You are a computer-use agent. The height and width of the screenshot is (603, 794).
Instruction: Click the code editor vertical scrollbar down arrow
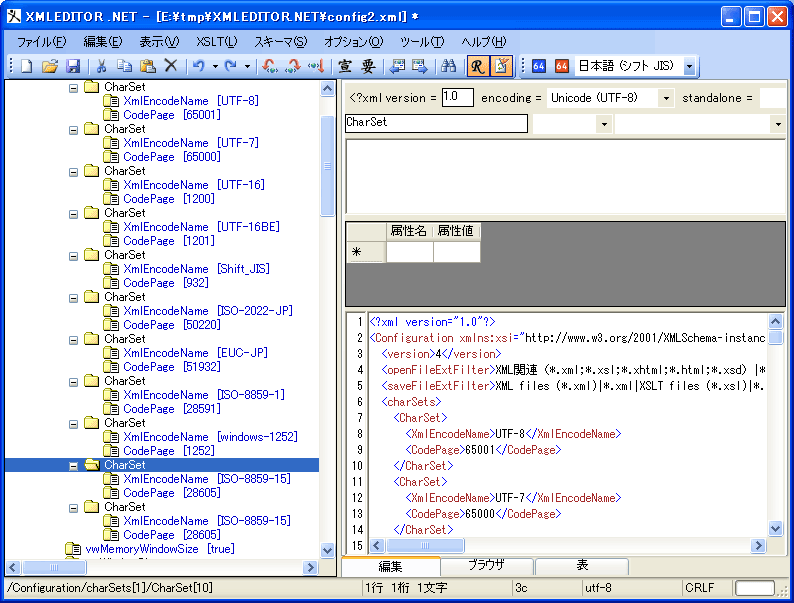click(776, 529)
